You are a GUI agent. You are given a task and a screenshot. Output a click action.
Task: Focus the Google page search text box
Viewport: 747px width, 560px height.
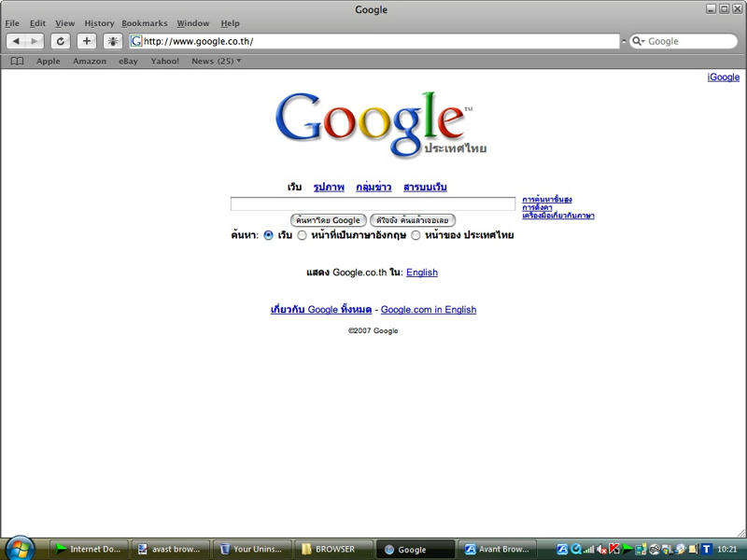(x=373, y=203)
